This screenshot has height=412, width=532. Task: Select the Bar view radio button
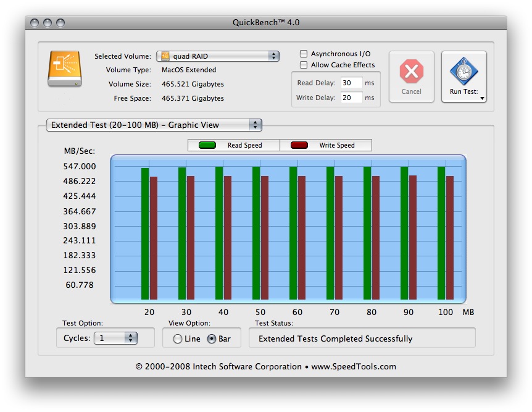click(212, 339)
